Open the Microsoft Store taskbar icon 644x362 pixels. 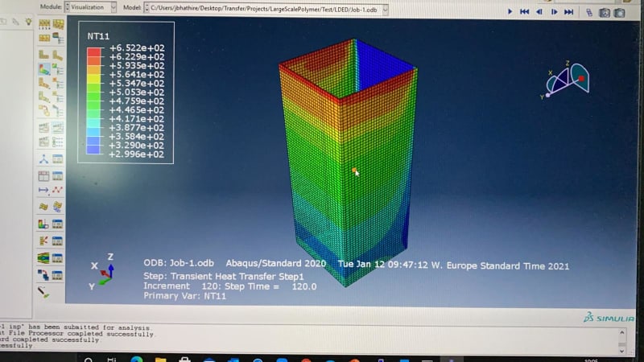[x=184, y=360]
